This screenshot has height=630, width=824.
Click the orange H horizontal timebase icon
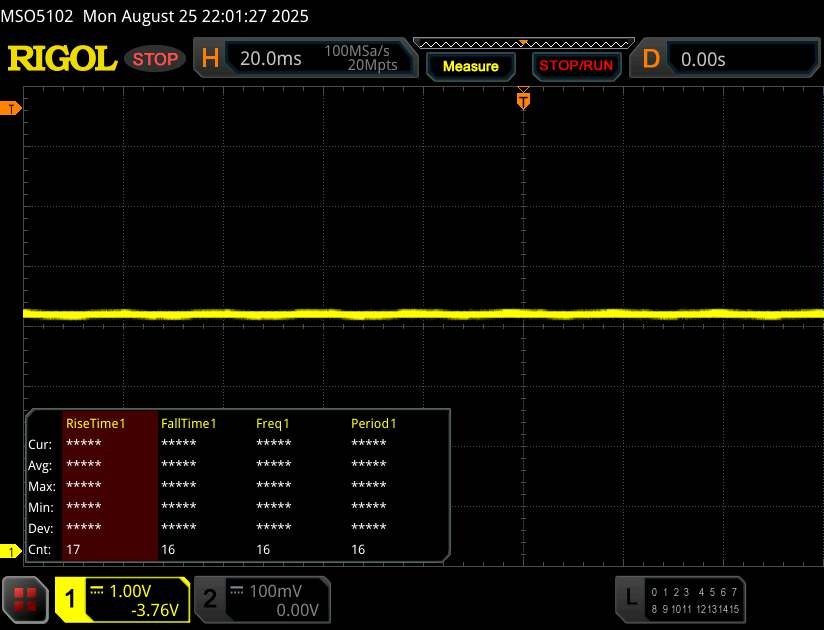(210, 59)
